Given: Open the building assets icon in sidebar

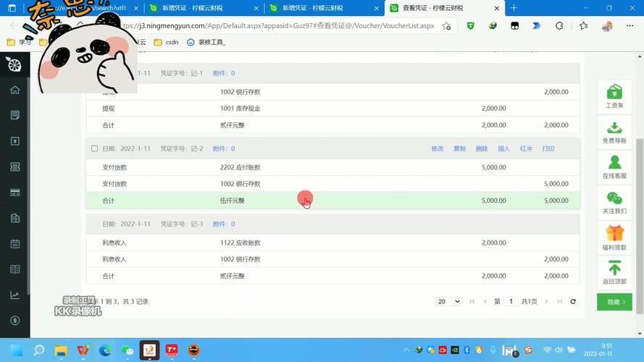Looking at the screenshot, I should [15, 218].
